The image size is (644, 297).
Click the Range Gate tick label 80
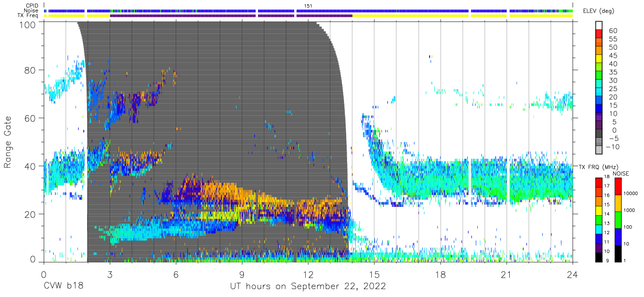[29, 70]
